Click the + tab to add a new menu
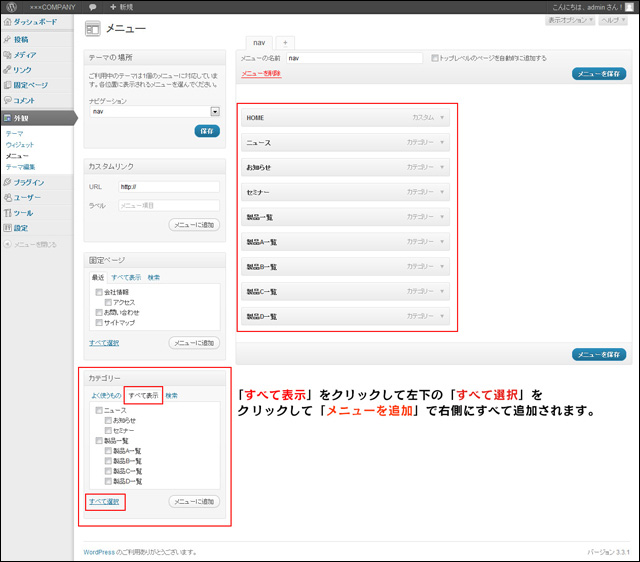 [284, 43]
